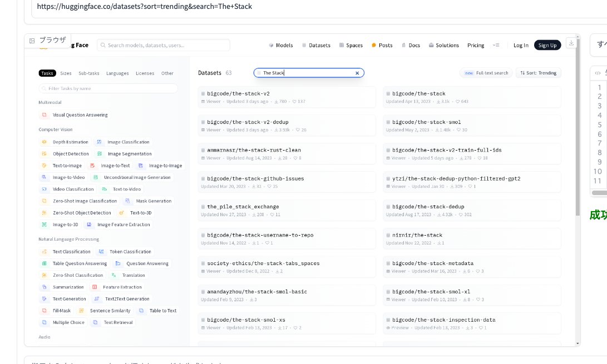Toggle the Image Segmentation task filter
Image resolution: width=607 pixels, height=364 pixels.
(124, 154)
